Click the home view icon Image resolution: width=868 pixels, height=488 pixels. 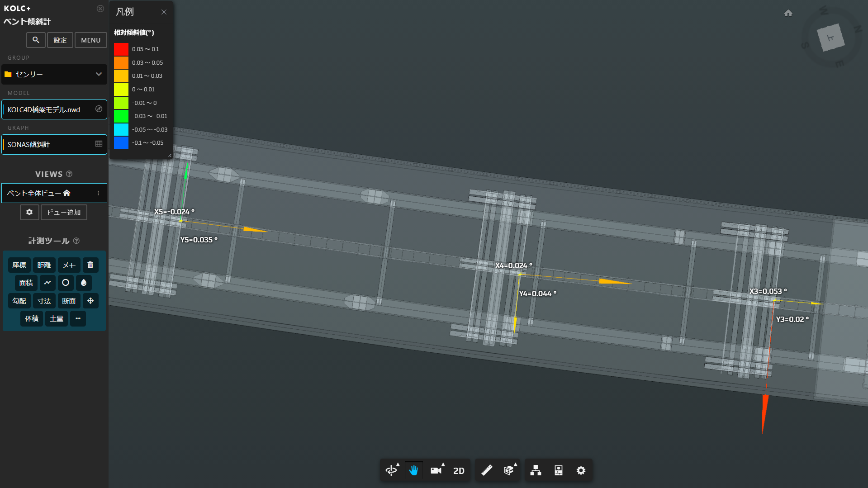click(788, 13)
